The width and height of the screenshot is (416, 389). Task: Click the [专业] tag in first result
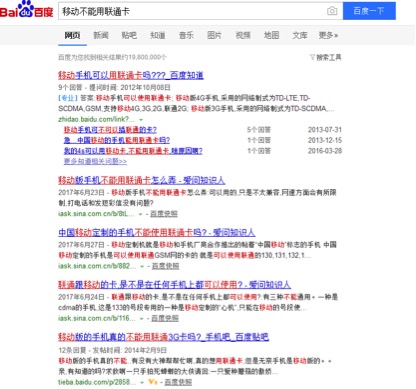coord(68,98)
